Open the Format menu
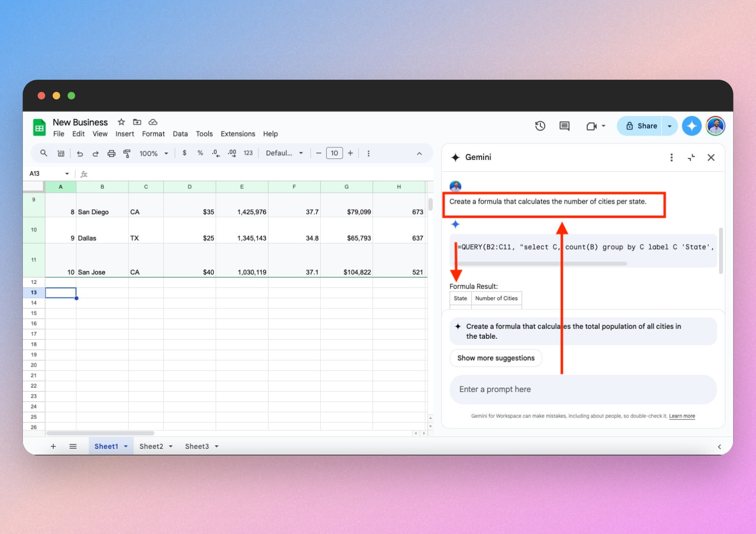756x534 pixels. pyautogui.click(x=153, y=134)
